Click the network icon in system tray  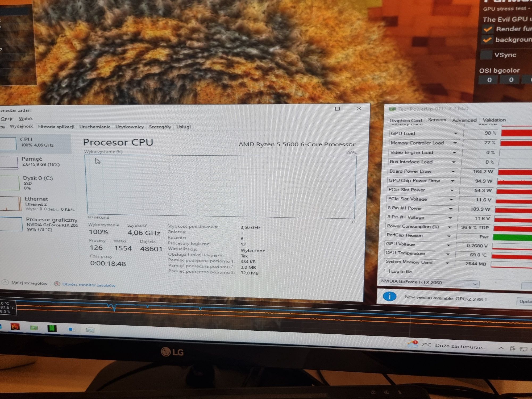pos(523,349)
